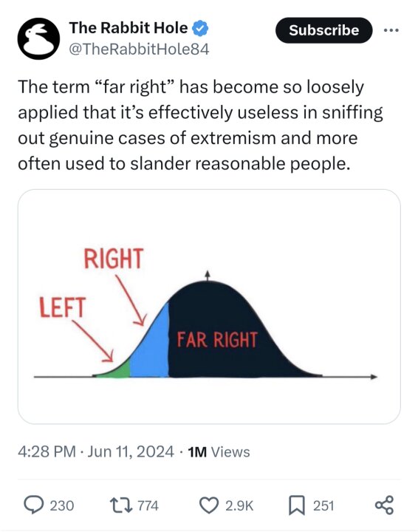View the 1M Views analytics
418x532 pixels.
(219, 452)
